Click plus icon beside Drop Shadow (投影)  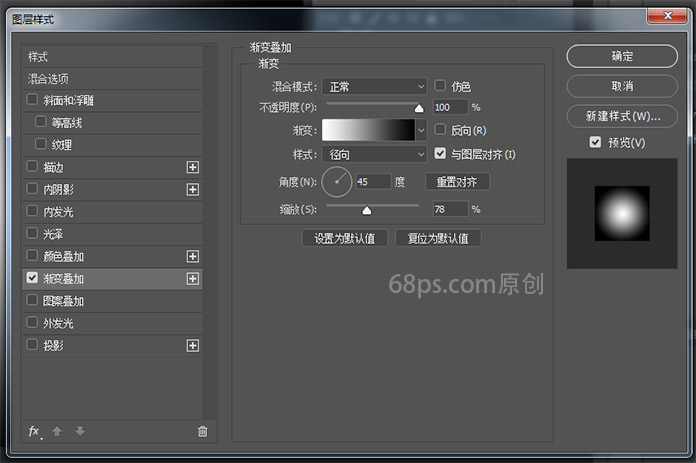(x=193, y=345)
